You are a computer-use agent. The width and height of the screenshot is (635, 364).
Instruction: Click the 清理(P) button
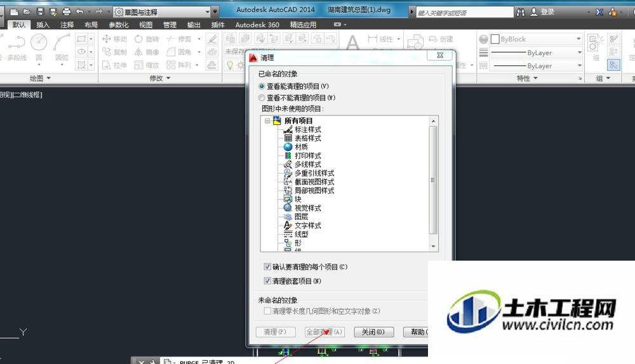coord(275,332)
